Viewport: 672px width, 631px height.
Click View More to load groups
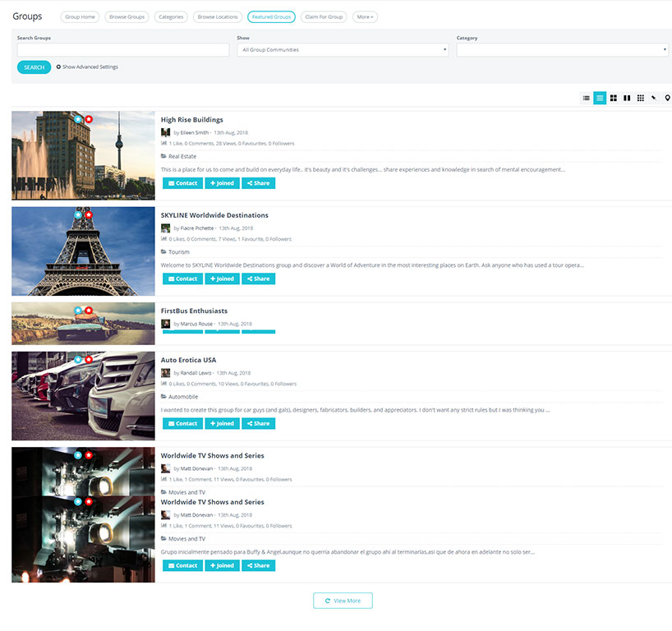tap(343, 601)
